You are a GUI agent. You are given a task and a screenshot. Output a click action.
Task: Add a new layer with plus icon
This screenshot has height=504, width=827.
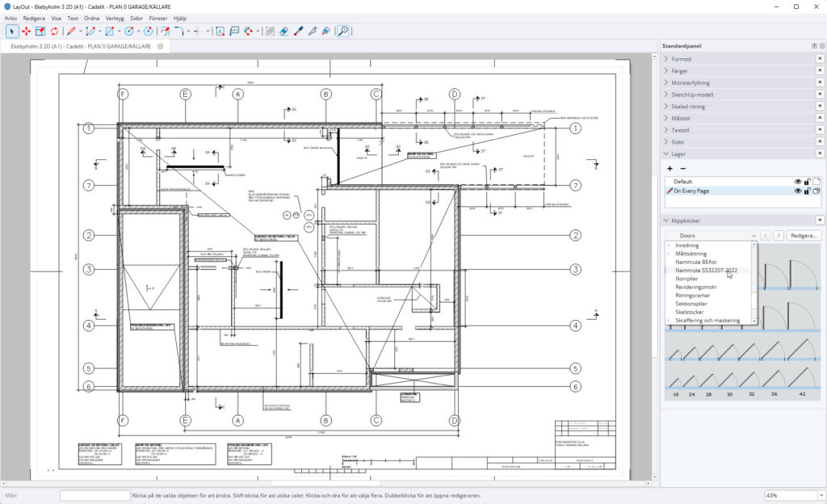[x=670, y=168]
